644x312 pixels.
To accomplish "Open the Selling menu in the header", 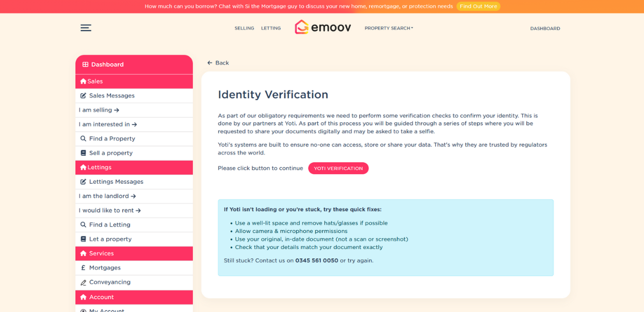I will tap(244, 28).
